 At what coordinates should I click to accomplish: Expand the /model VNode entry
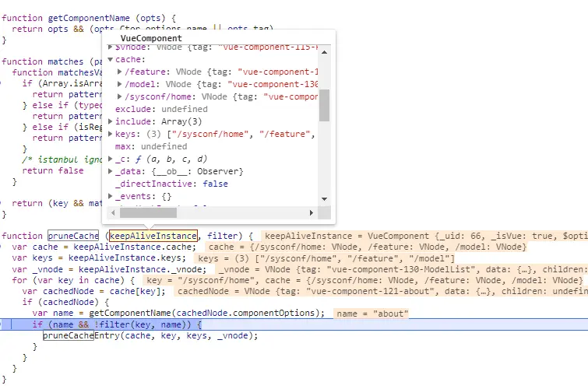pos(120,84)
